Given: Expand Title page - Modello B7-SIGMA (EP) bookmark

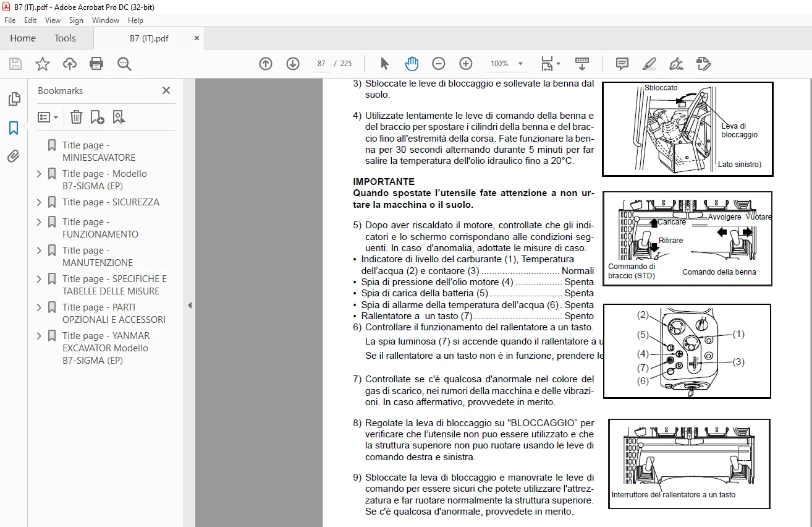Looking at the screenshot, I should pyautogui.click(x=40, y=174).
